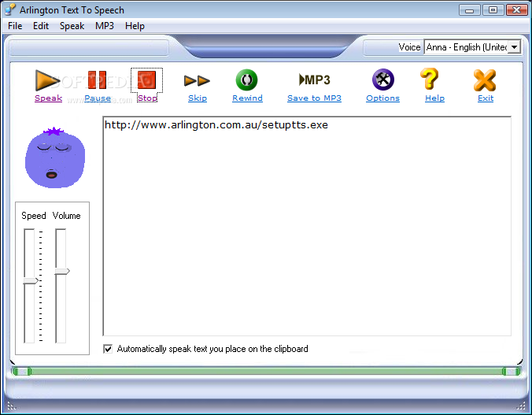Click the Stop link label
The height and width of the screenshot is (415, 532).
coord(147,98)
